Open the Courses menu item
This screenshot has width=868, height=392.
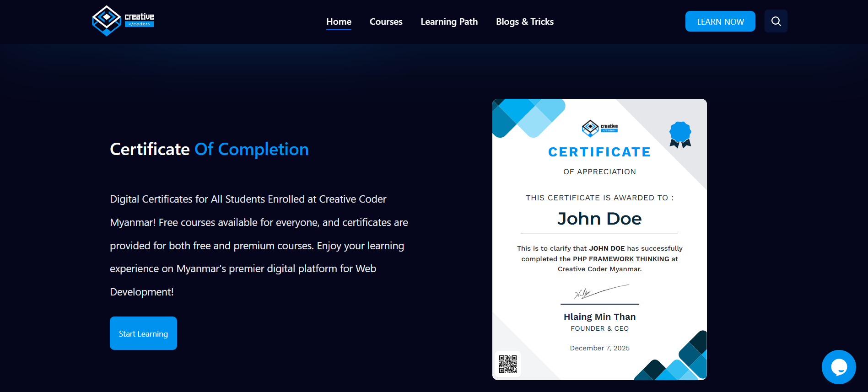[386, 21]
